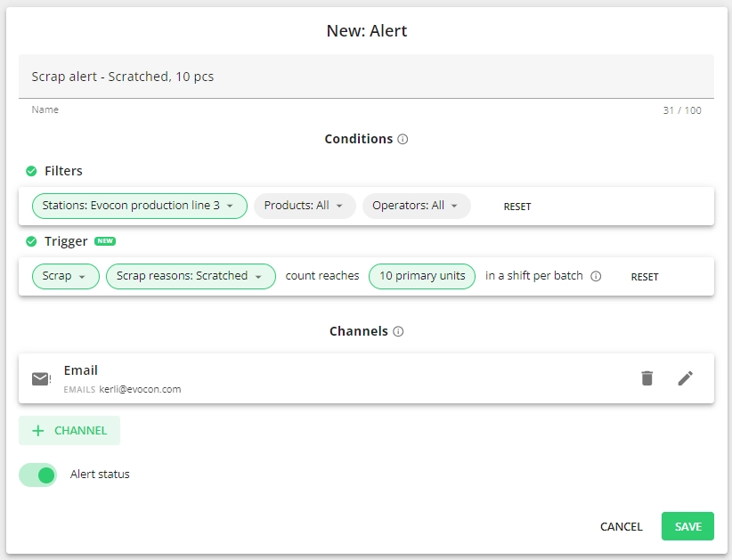Click the green checkmark beside Trigger
The height and width of the screenshot is (560, 732).
pos(31,242)
